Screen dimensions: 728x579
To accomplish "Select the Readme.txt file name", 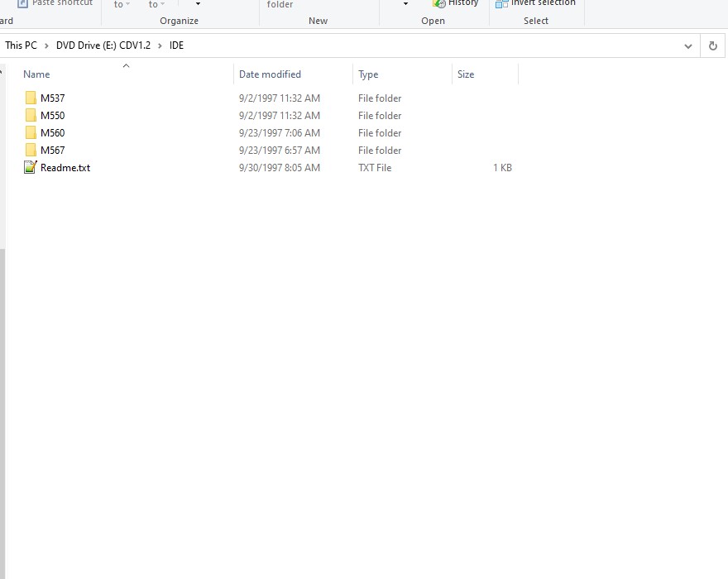I will pos(65,168).
